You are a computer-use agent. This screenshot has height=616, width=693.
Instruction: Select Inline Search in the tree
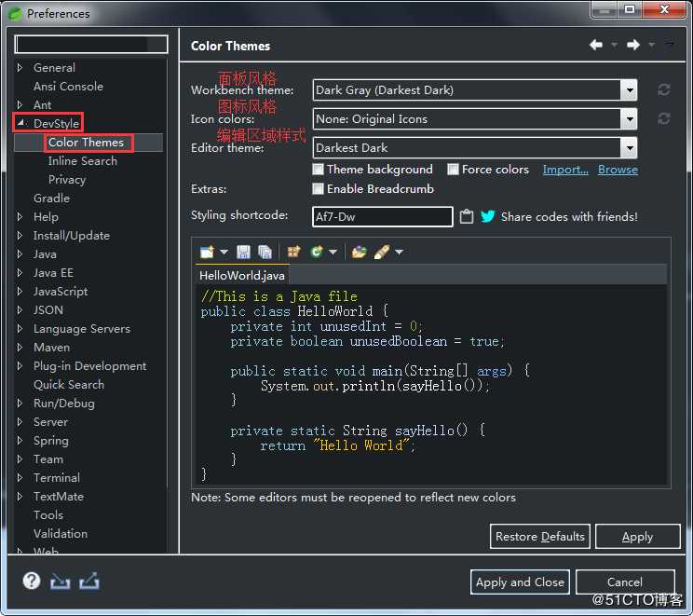click(x=83, y=161)
